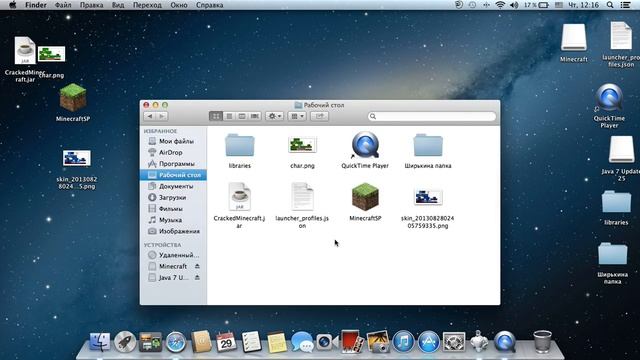This screenshot has width=640, height=360.
Task: Click the Finder search field
Action: click(x=432, y=116)
